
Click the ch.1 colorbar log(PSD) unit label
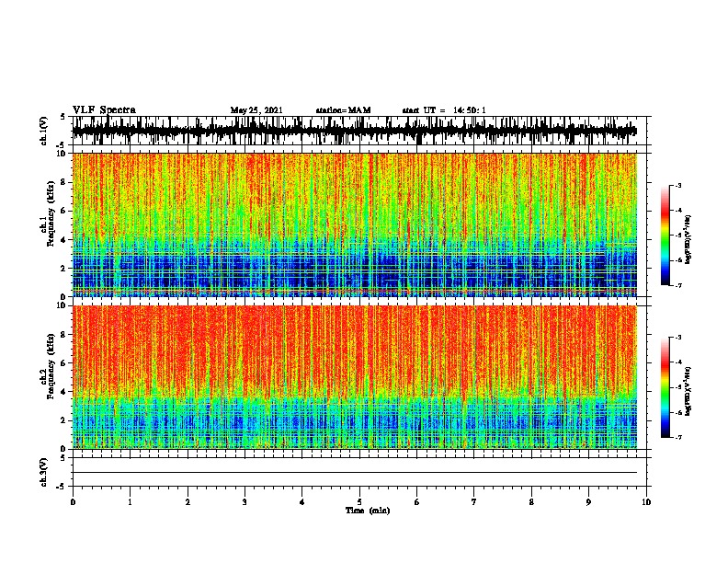coord(688,239)
